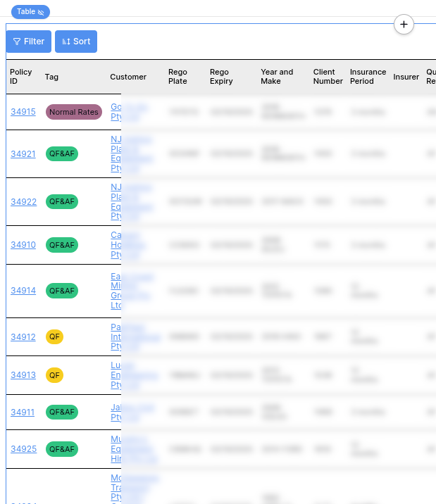Open the Sort options
Viewport: 436px width, 504px height.
pos(76,42)
